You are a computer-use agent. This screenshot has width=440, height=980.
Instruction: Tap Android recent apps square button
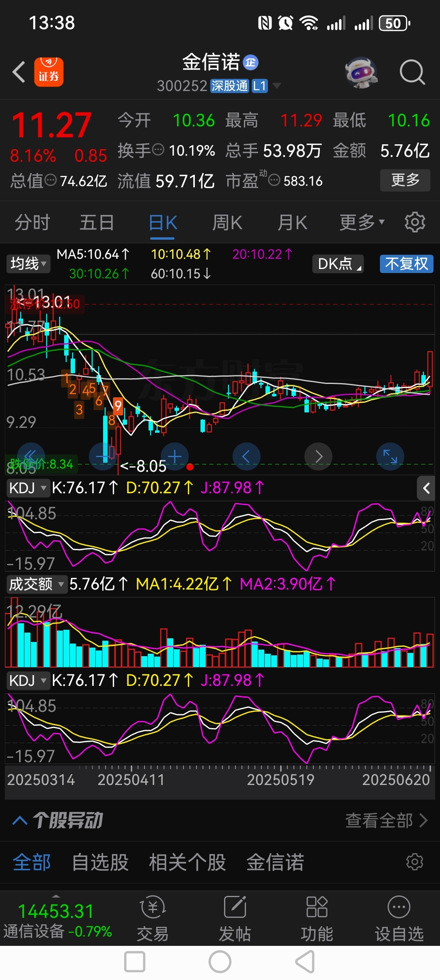click(x=135, y=962)
